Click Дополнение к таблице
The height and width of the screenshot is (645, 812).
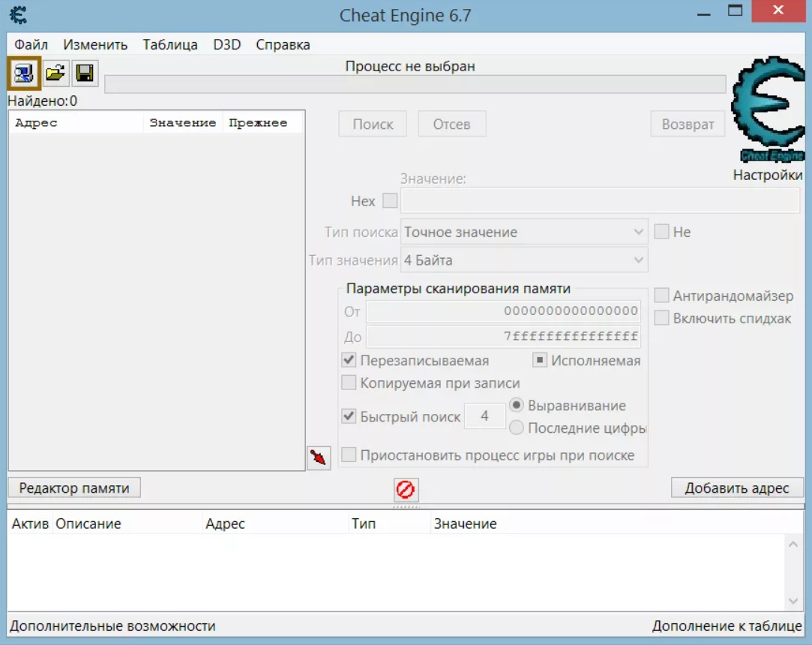pos(727,625)
